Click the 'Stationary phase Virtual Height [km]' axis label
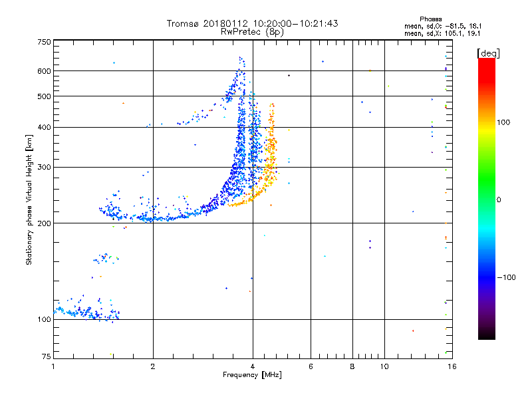The width and height of the screenshot is (532, 399). (29, 200)
